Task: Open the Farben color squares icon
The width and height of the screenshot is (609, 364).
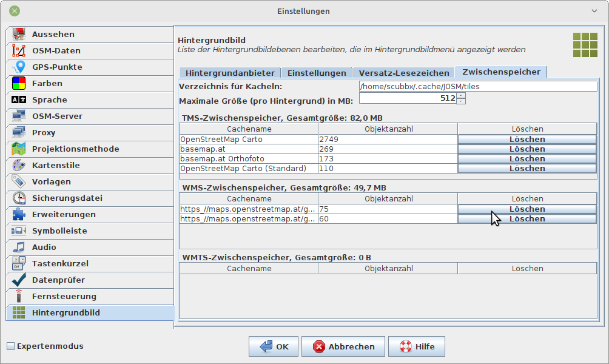Action: tap(19, 84)
